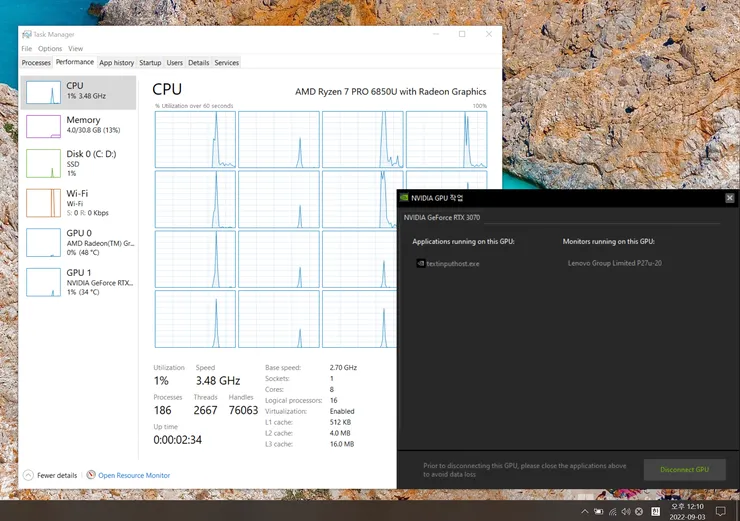Select the Memory item in sidebar
Viewport: 740px width, 521px height.
78,126
